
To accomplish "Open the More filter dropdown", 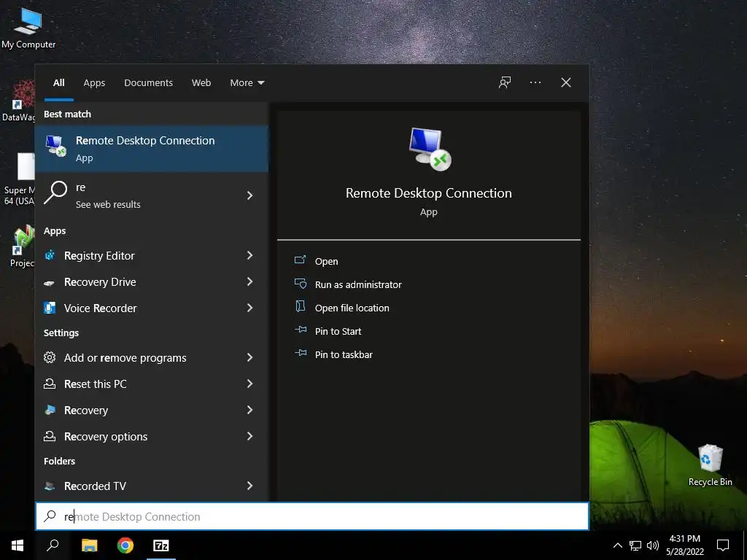I will tap(247, 83).
